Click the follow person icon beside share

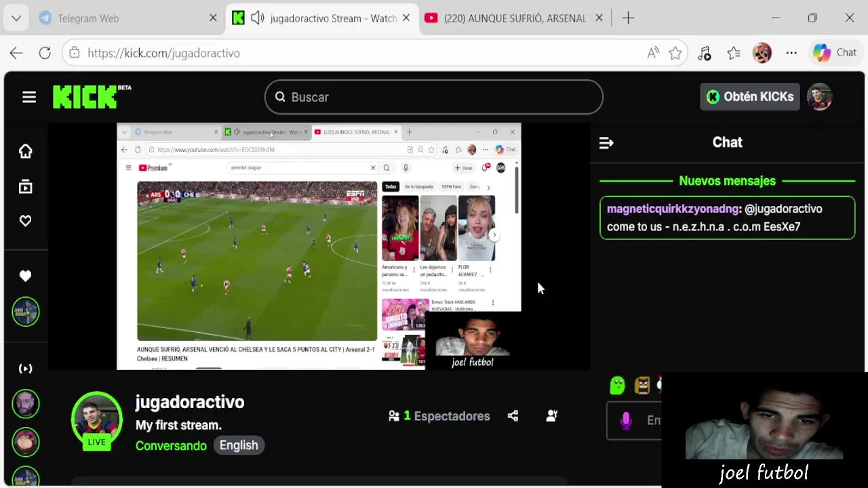(552, 416)
